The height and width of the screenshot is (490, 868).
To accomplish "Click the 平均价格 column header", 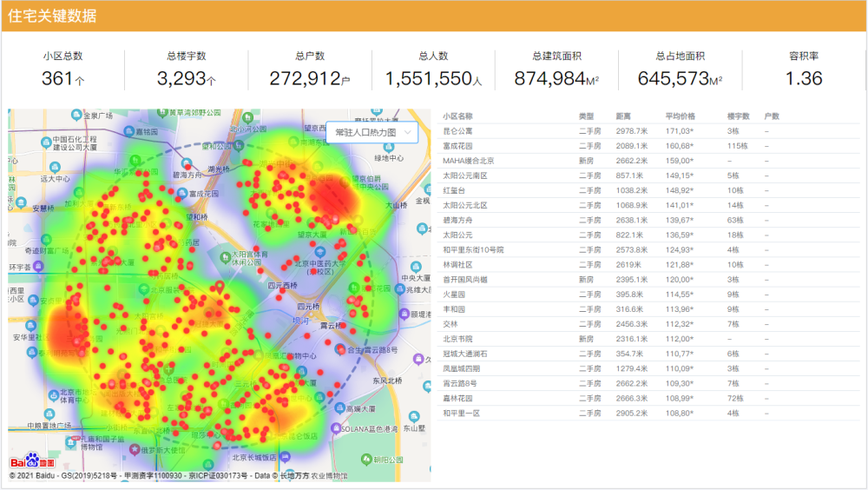I will (x=681, y=116).
